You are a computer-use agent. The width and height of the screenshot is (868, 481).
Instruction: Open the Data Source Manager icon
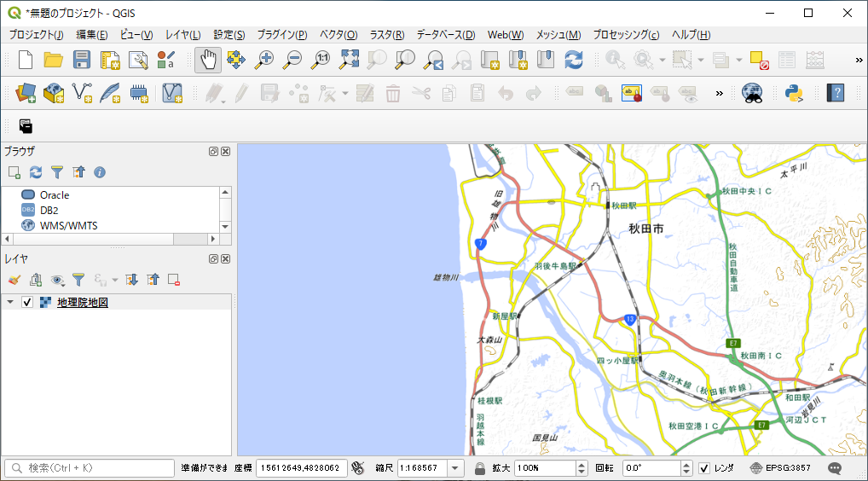[x=26, y=93]
